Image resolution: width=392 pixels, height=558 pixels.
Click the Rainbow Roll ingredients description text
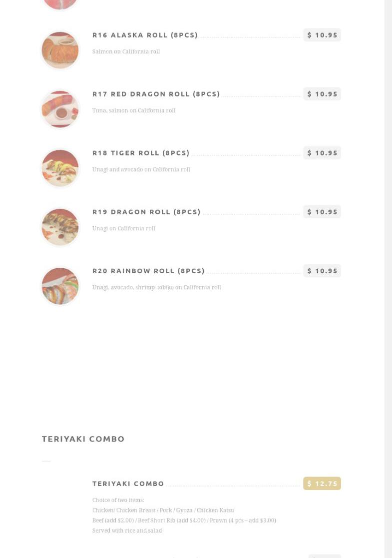click(156, 287)
